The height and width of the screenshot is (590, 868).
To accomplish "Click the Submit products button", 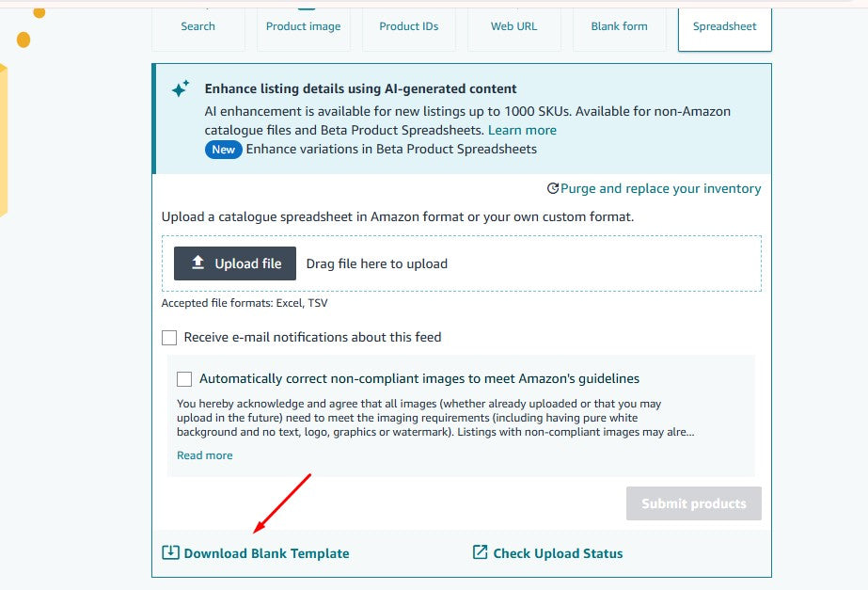I will tap(694, 503).
